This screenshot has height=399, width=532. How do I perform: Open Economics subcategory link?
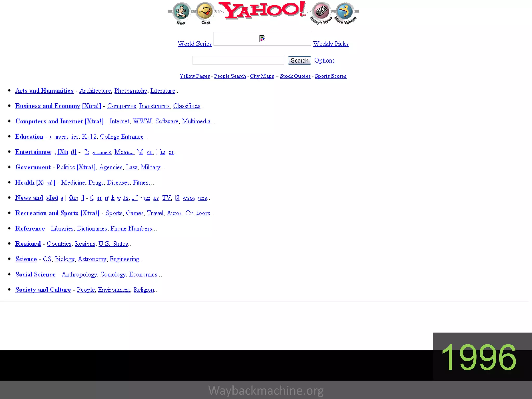point(143,275)
